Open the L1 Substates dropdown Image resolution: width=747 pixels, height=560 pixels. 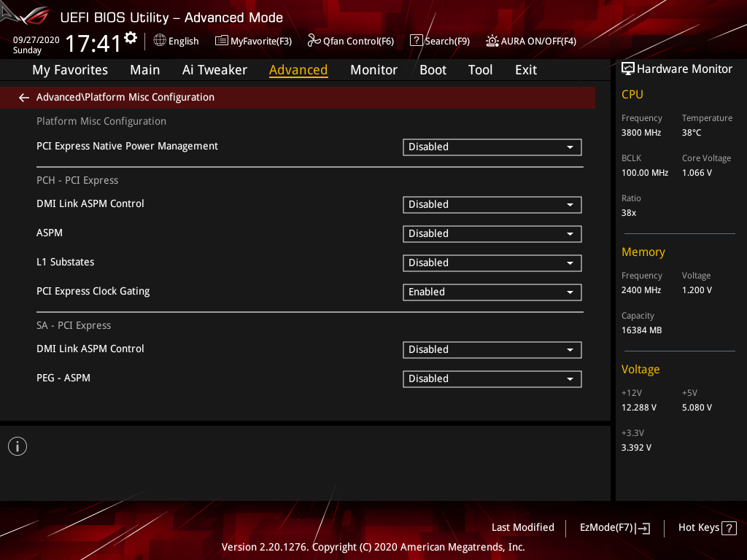click(x=492, y=262)
